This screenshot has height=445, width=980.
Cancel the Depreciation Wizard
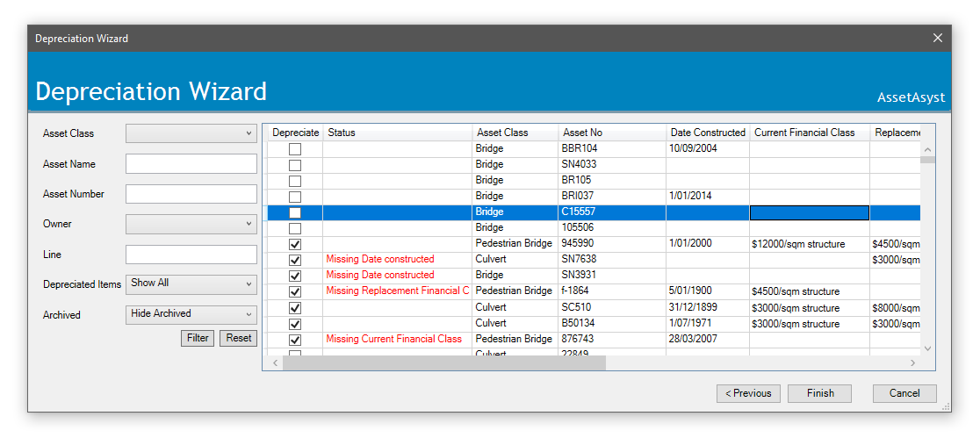coord(904,393)
